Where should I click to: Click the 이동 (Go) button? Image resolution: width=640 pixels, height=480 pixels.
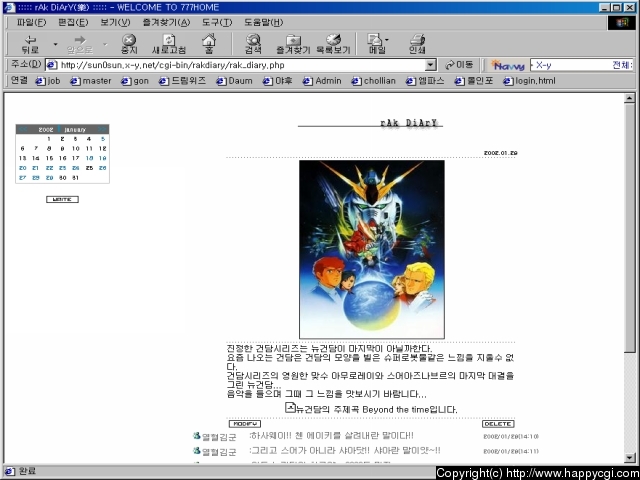click(x=460, y=65)
